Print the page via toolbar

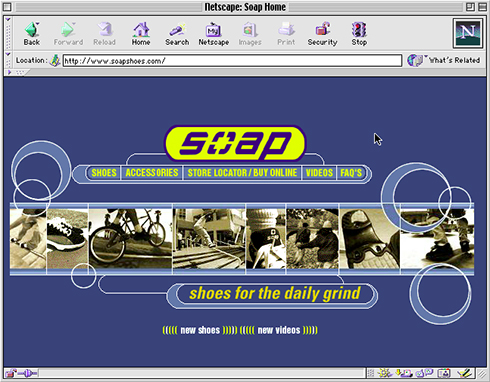286,34
